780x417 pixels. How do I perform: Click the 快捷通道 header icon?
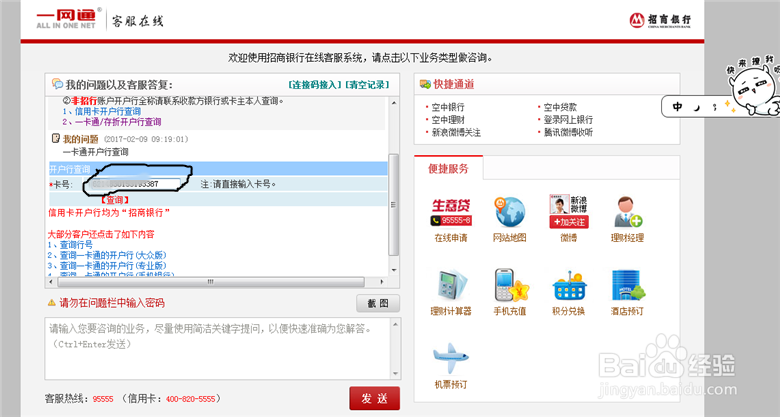pos(425,84)
